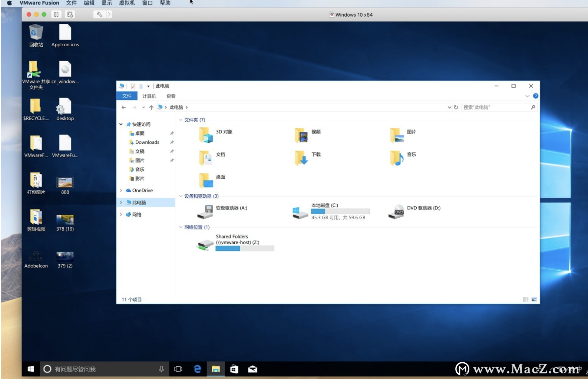
Task: Open Explorer help question mark
Action: [x=535, y=96]
